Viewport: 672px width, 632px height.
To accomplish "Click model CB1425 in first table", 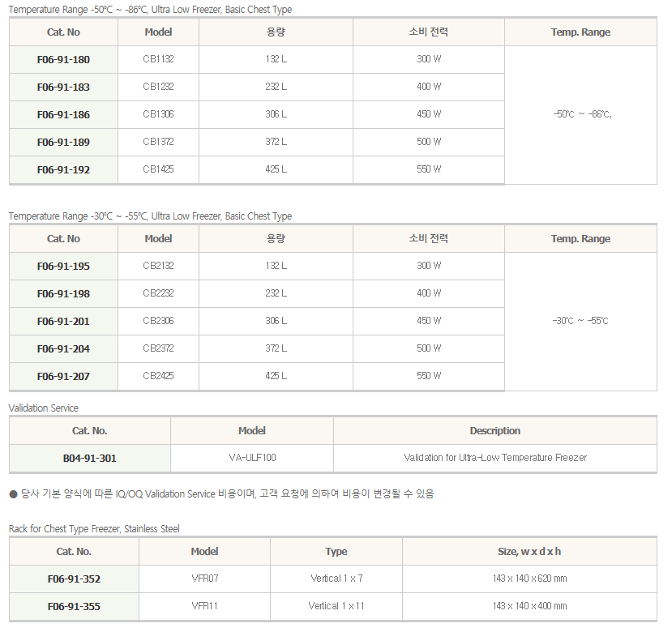I will pos(158,169).
